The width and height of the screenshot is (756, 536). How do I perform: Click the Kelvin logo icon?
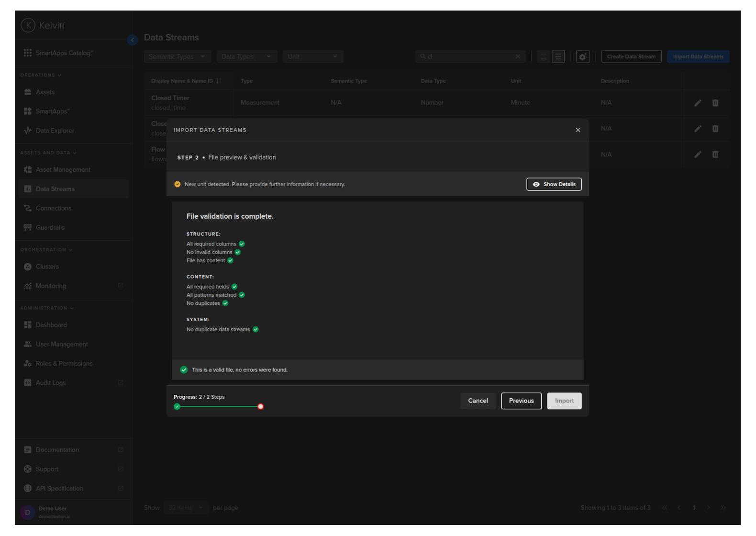click(28, 25)
